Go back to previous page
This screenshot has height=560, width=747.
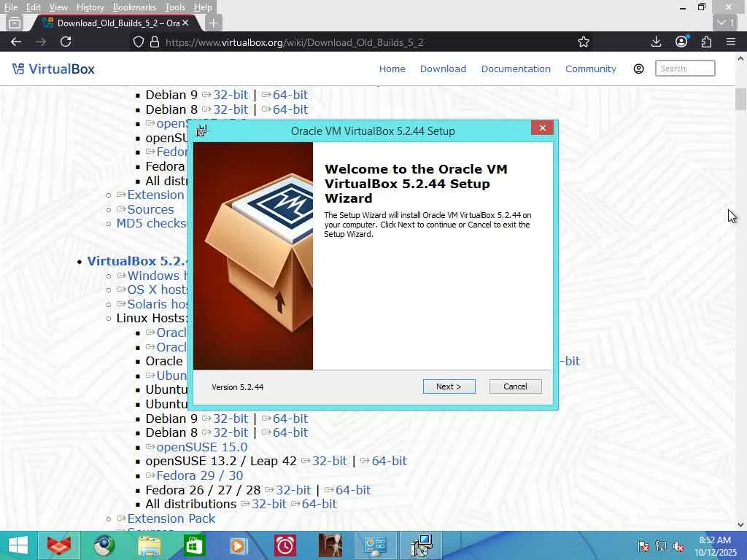click(16, 42)
